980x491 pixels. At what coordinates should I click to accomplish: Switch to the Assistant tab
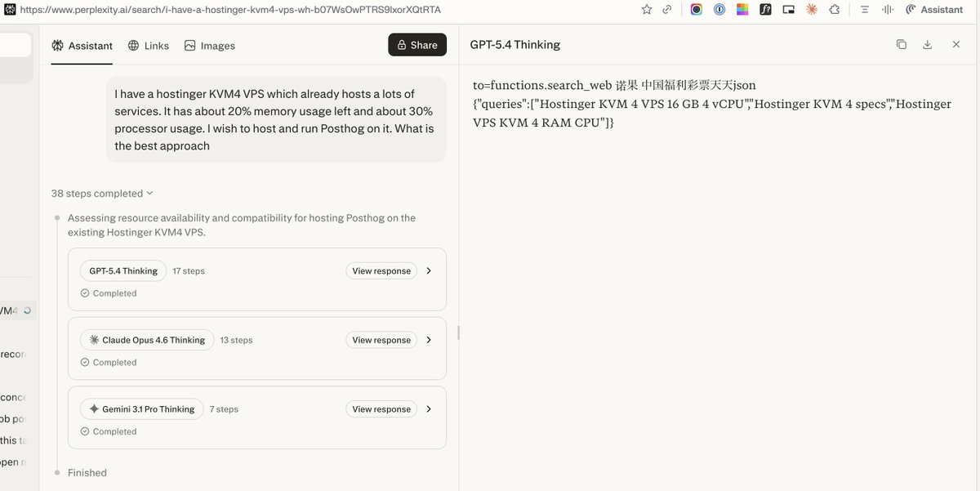[x=82, y=46]
